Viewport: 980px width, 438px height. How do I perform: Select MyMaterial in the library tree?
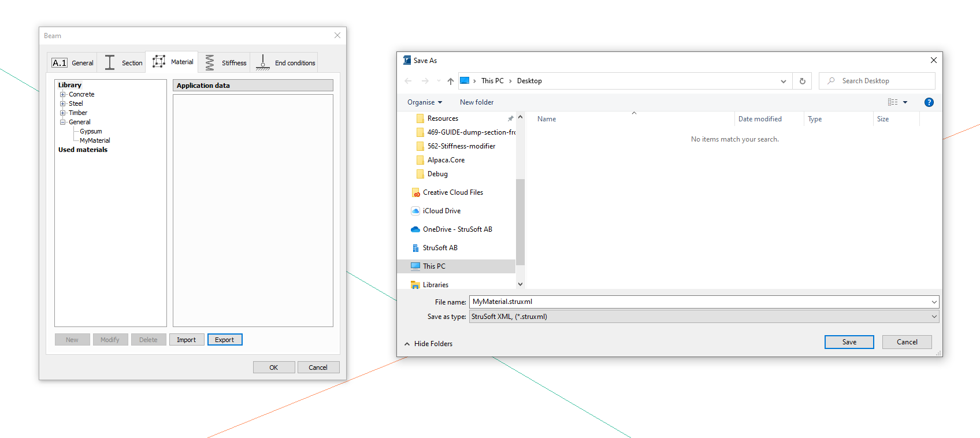tap(95, 140)
